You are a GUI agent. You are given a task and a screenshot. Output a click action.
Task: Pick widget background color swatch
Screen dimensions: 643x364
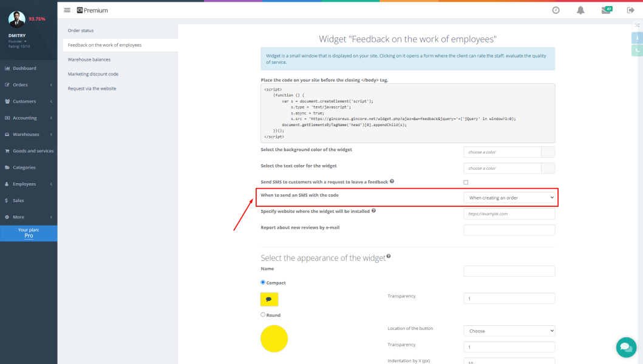pos(548,152)
